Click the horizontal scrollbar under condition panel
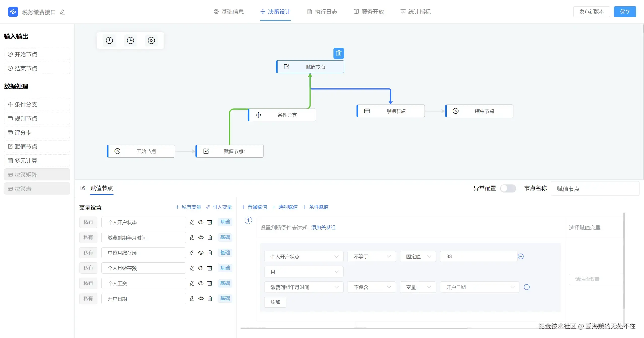 coord(354,328)
